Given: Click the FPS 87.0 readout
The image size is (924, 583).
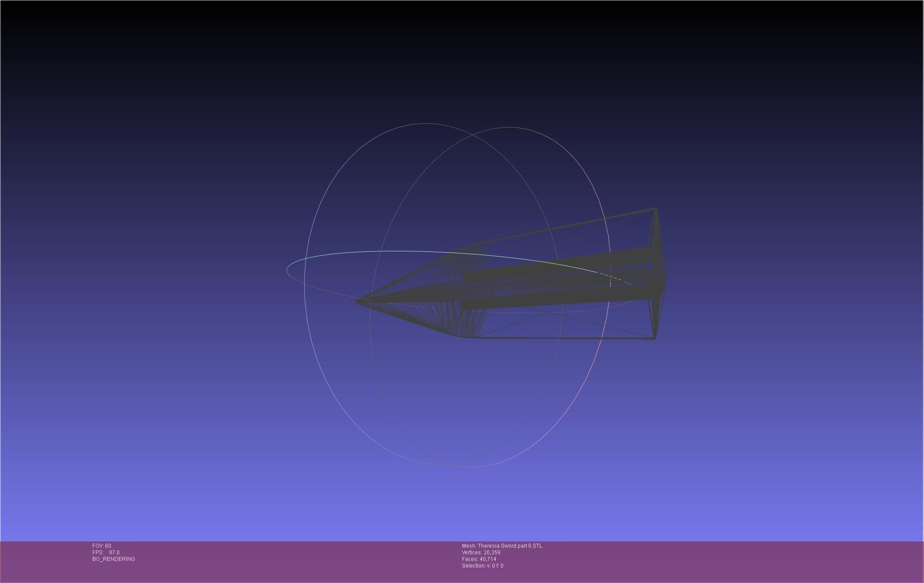Looking at the screenshot, I should [106, 553].
